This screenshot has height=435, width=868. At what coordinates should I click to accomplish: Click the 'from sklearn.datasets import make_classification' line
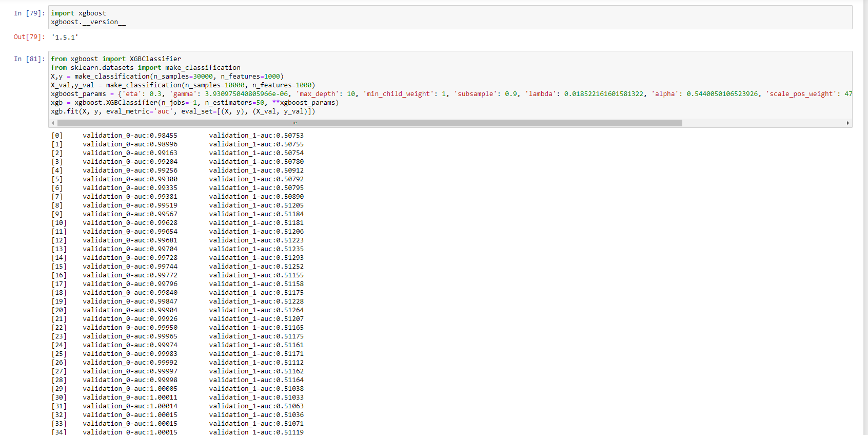(x=146, y=68)
